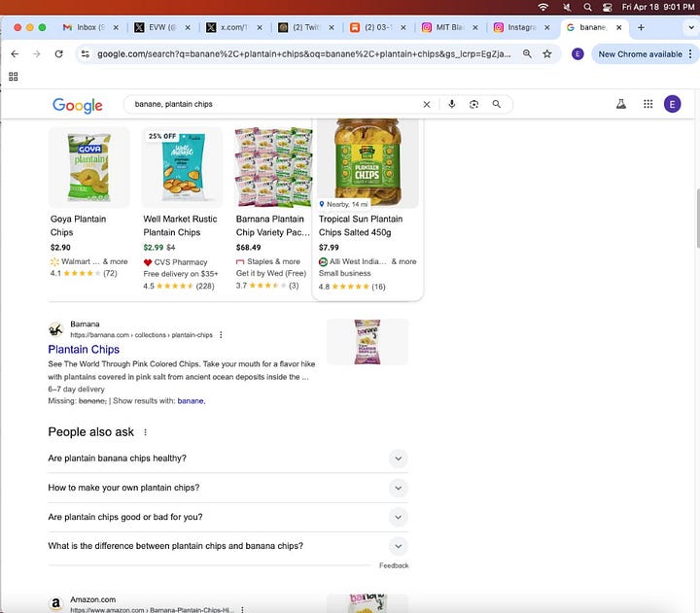This screenshot has width=700, height=613.
Task: Close the MIT Instagram tab
Action: point(475,27)
